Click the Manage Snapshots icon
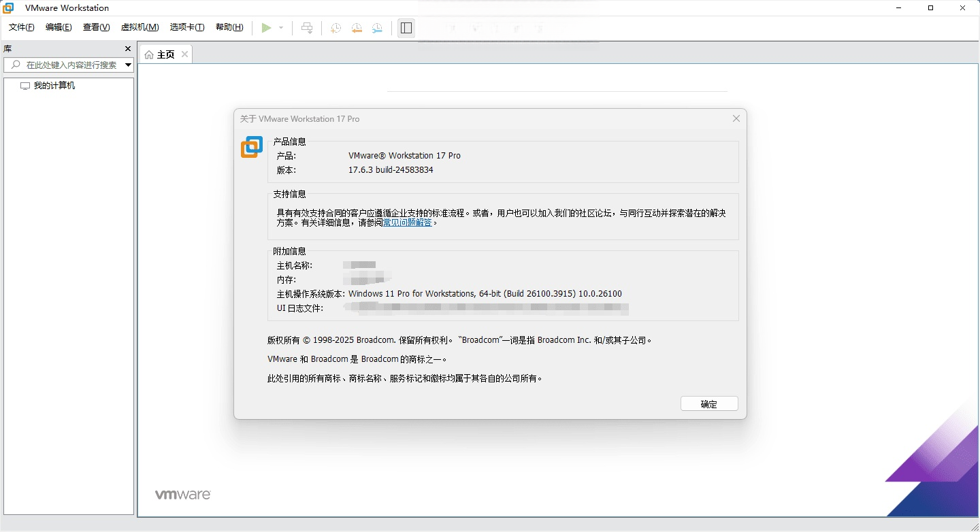Image resolution: width=980 pixels, height=532 pixels. click(x=377, y=28)
